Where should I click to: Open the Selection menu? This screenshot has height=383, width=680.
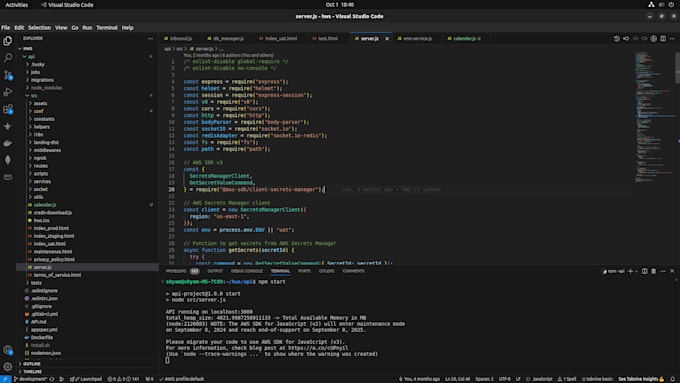[x=39, y=27]
